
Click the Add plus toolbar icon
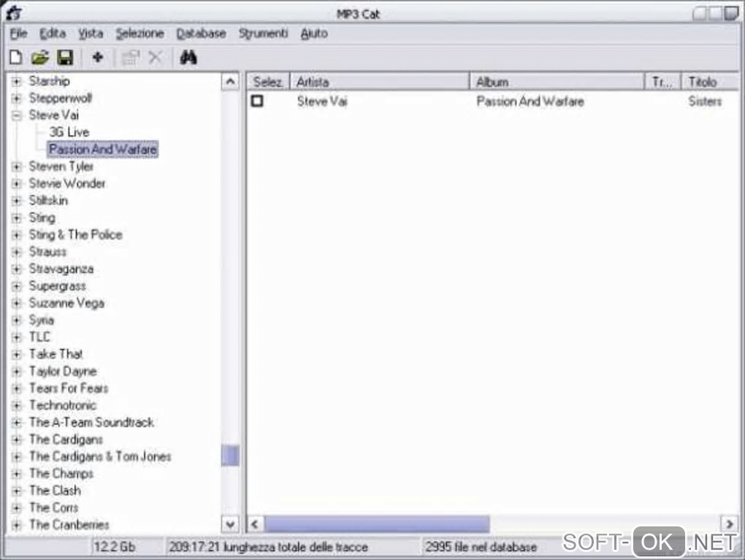point(97,58)
